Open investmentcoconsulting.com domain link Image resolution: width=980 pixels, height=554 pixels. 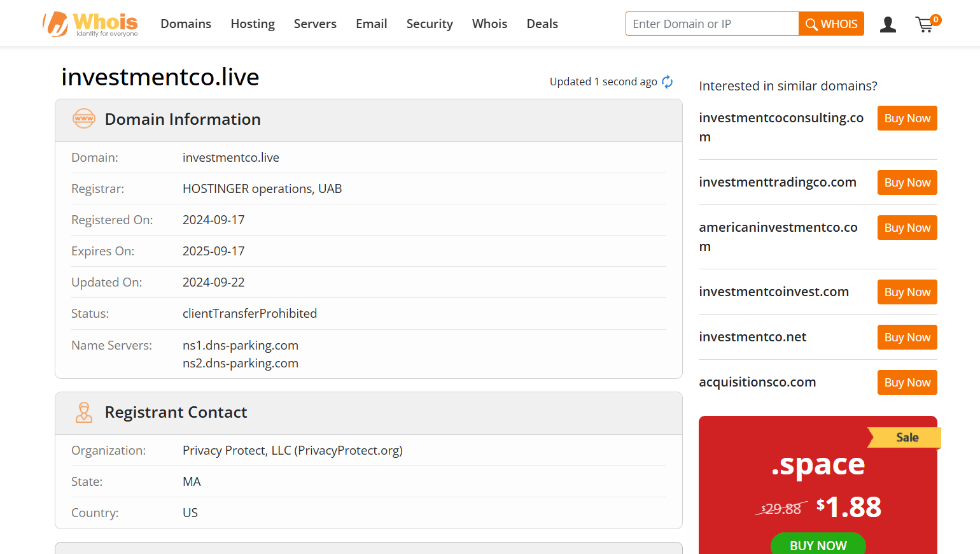click(x=781, y=127)
